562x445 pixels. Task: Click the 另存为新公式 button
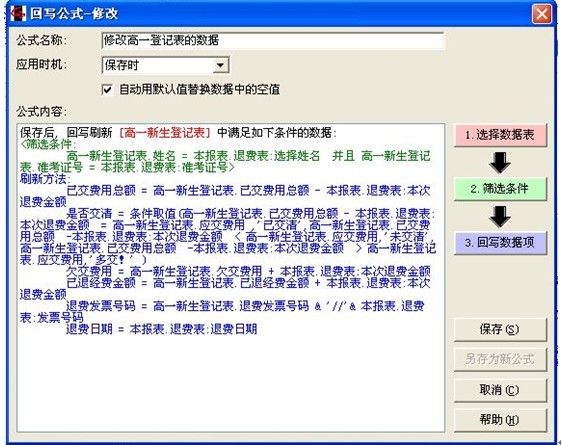pos(500,359)
